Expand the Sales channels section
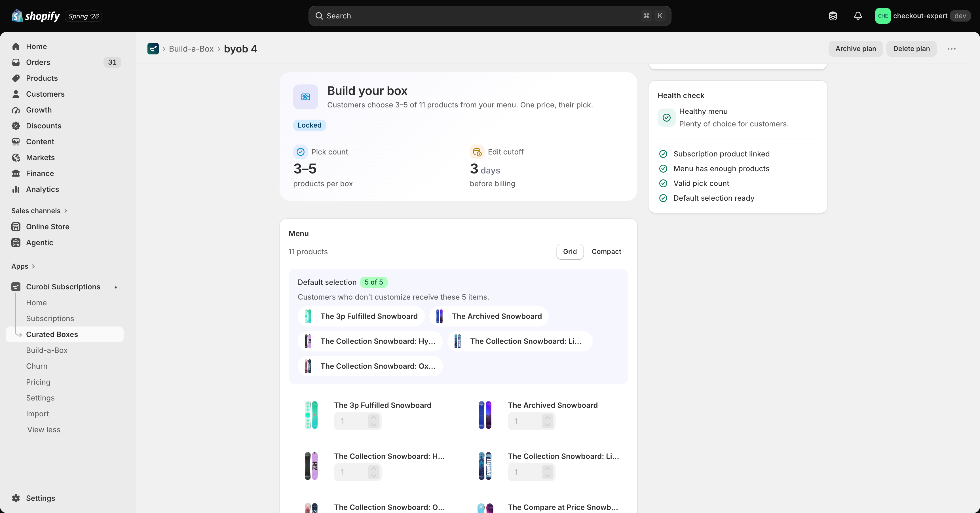 pos(39,211)
